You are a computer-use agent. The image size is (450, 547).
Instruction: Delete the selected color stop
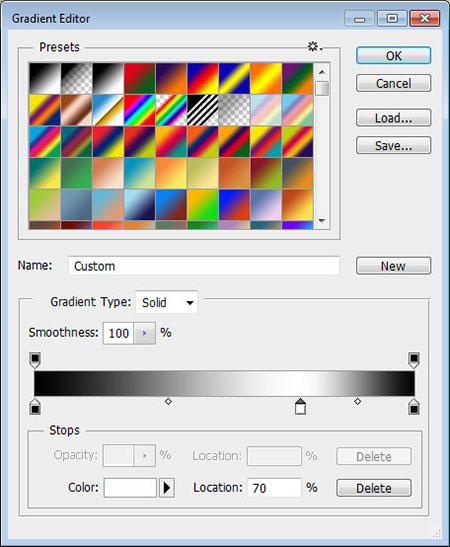click(374, 488)
